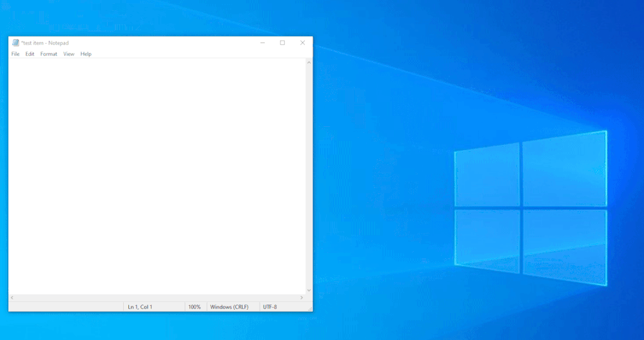The height and width of the screenshot is (340, 644).
Task: Click the Ln 1, Col 1 status indicator
Action: tap(140, 307)
